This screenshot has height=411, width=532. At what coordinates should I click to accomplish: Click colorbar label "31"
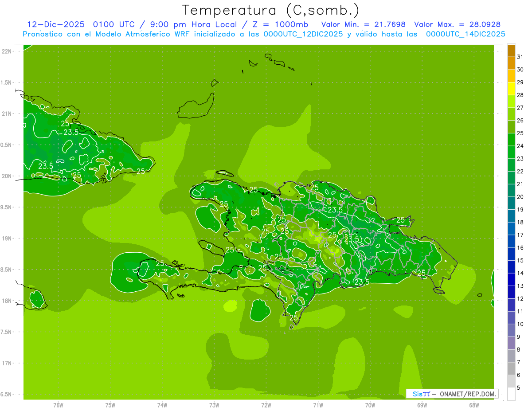pos(520,57)
